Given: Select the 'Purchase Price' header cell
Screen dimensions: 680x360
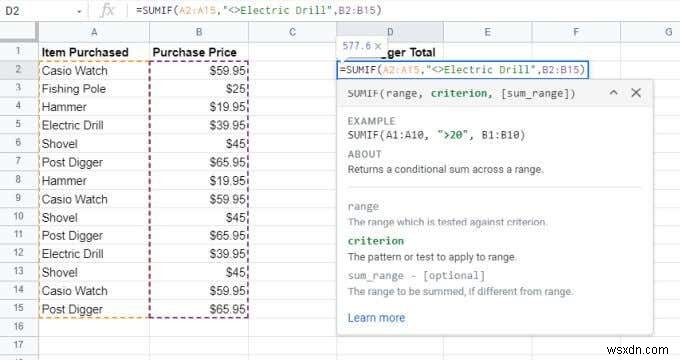Looking at the screenshot, I should [x=199, y=52].
